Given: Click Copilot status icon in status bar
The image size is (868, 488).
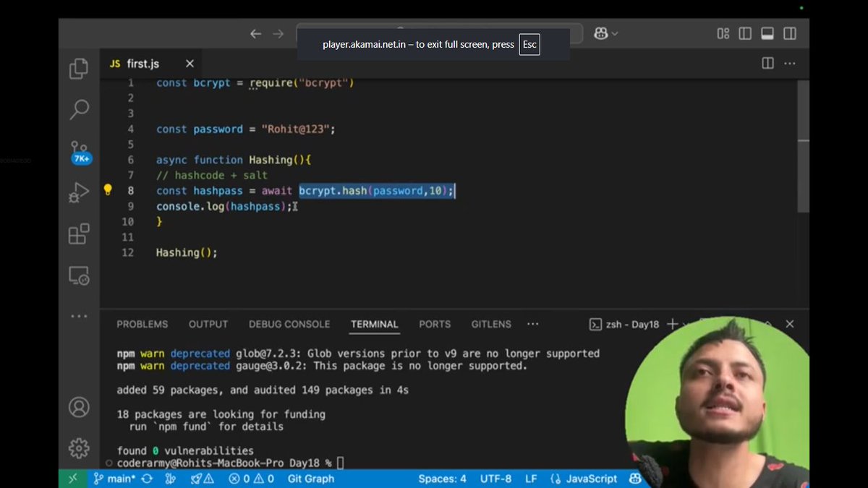Looking at the screenshot, I should (635, 479).
